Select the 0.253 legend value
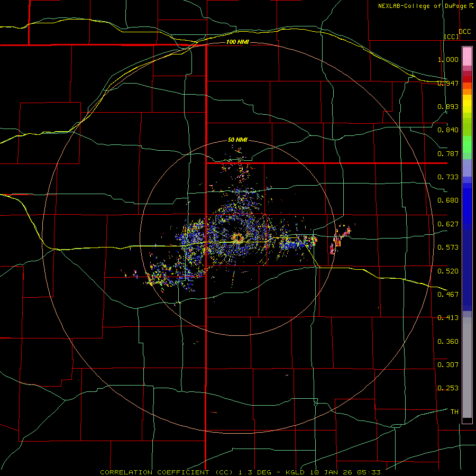Image resolution: width=476 pixels, height=476 pixels. pos(448,388)
